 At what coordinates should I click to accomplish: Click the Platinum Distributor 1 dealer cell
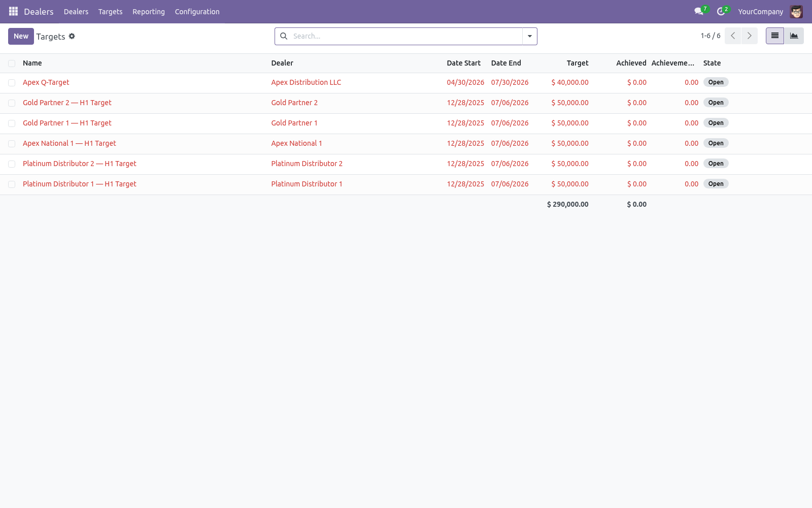307,184
